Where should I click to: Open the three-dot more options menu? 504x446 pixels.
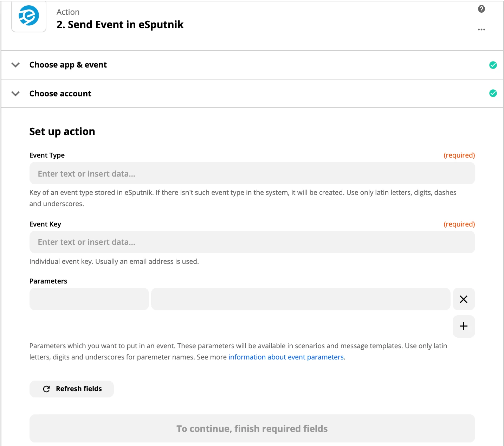point(482,30)
